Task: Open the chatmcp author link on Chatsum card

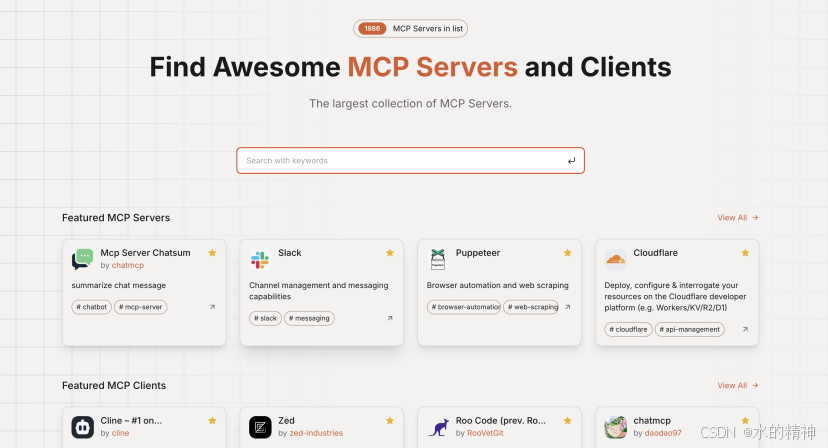Action: pyautogui.click(x=128, y=265)
